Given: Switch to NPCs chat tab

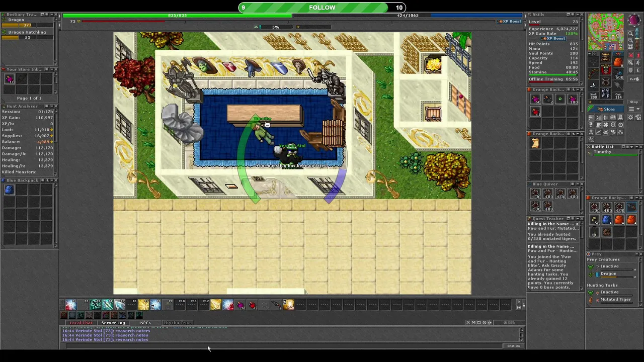Looking at the screenshot, I should coord(145,323).
